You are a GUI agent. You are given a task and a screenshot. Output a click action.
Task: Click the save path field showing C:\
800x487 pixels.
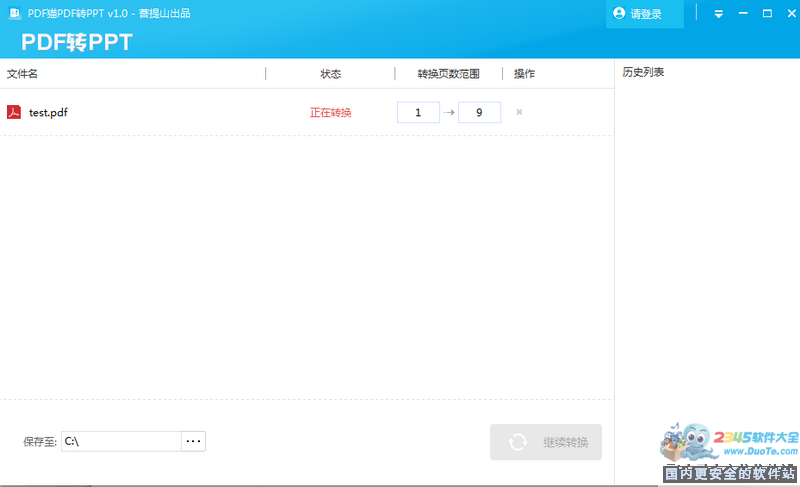[121, 441]
